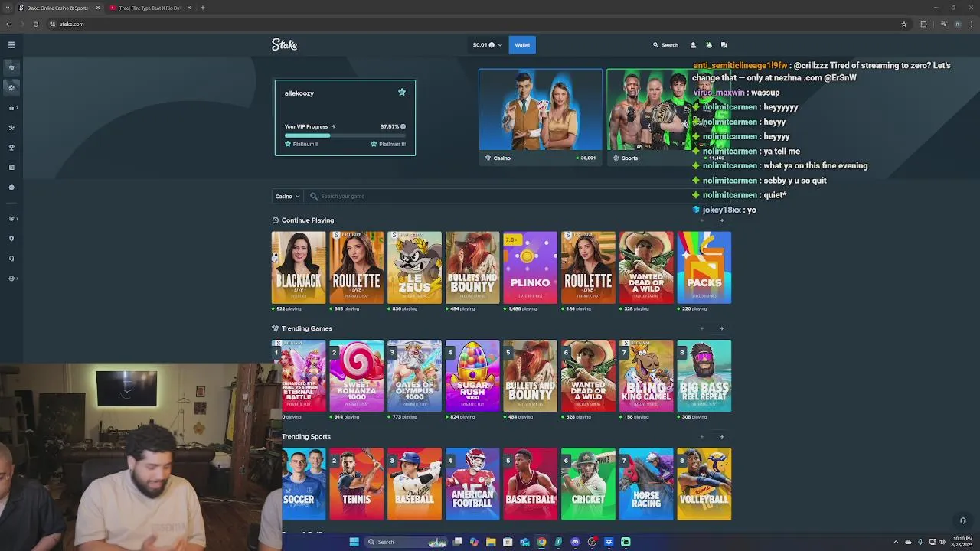Open the Windows Start menu

click(x=354, y=542)
